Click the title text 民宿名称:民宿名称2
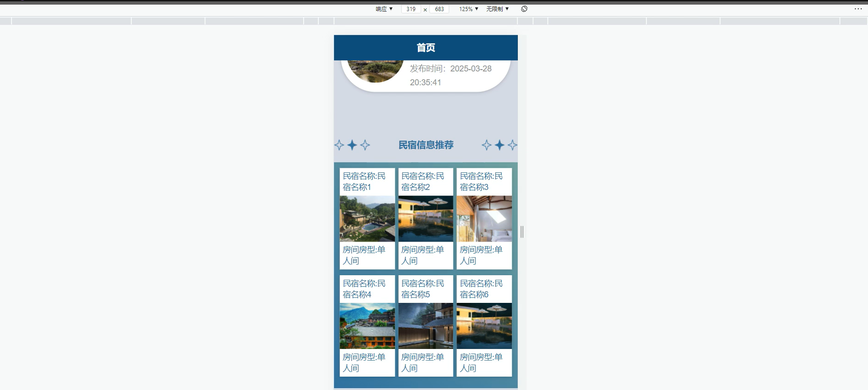868x390 pixels. pyautogui.click(x=423, y=182)
